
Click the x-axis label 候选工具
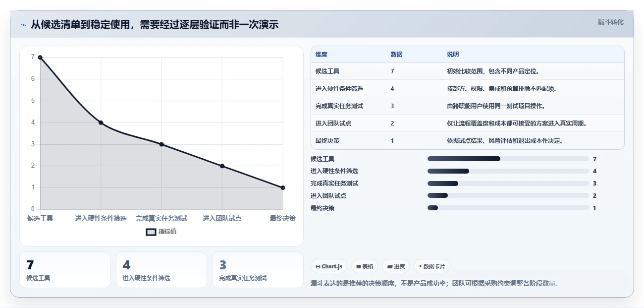[x=40, y=218]
